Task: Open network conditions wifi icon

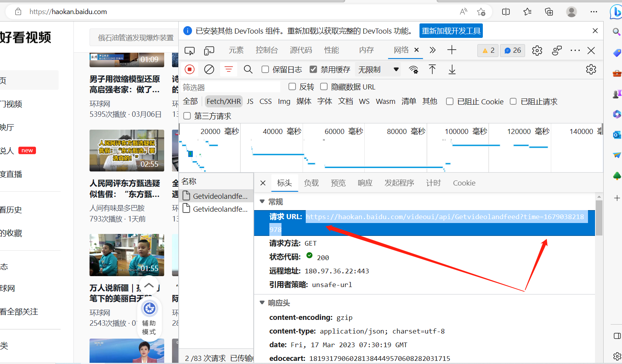Action: [413, 70]
